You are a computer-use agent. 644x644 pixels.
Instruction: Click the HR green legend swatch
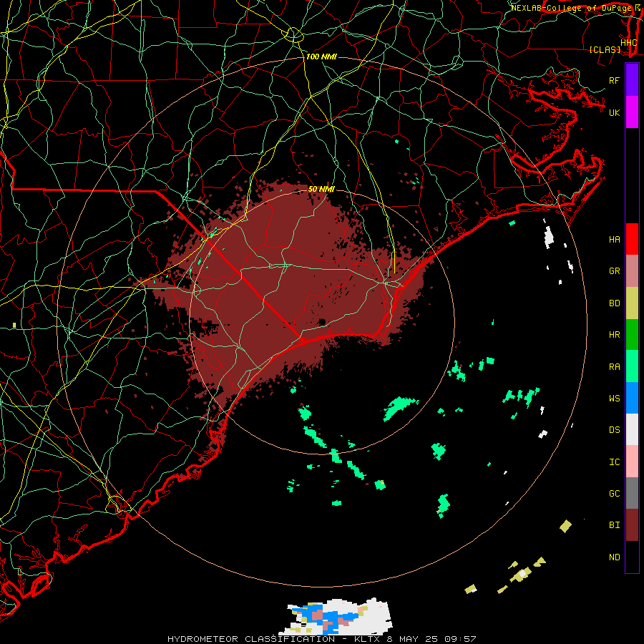pos(632,335)
